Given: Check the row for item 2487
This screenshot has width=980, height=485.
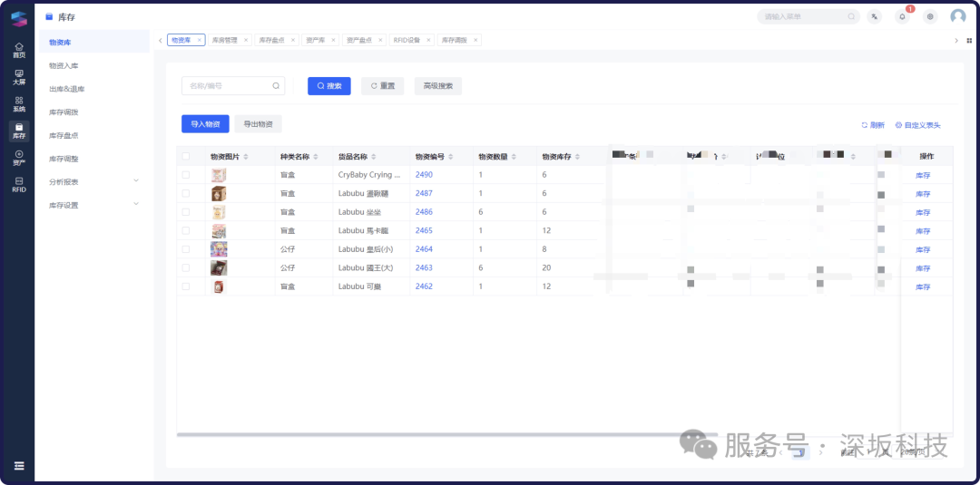Looking at the screenshot, I should [186, 193].
